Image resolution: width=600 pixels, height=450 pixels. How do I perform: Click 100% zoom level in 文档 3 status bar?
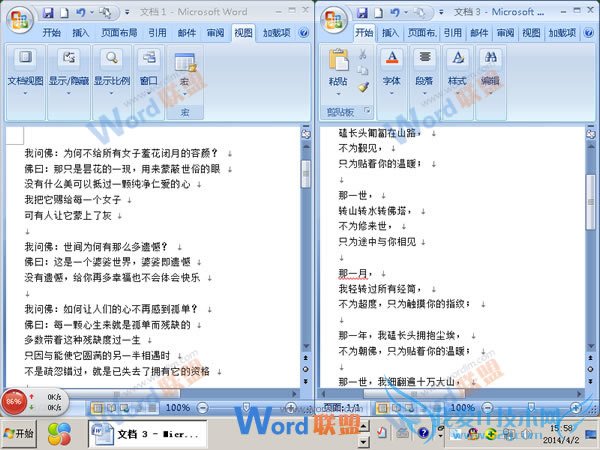tap(462, 408)
